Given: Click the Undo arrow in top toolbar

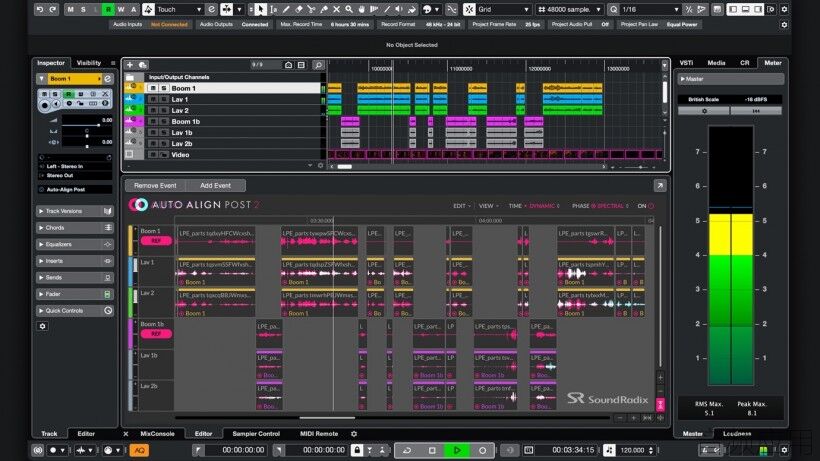Looking at the screenshot, I should [x=40, y=9].
